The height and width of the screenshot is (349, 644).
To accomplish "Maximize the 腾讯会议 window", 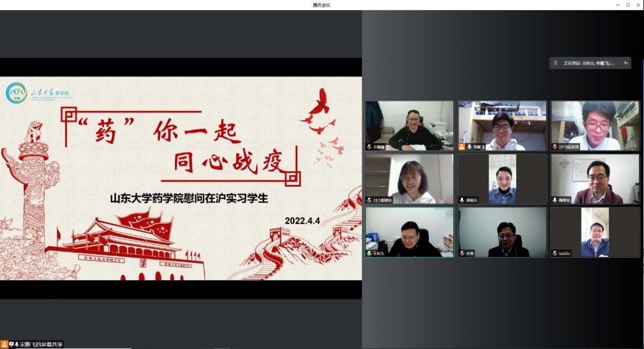I will 628,5.
